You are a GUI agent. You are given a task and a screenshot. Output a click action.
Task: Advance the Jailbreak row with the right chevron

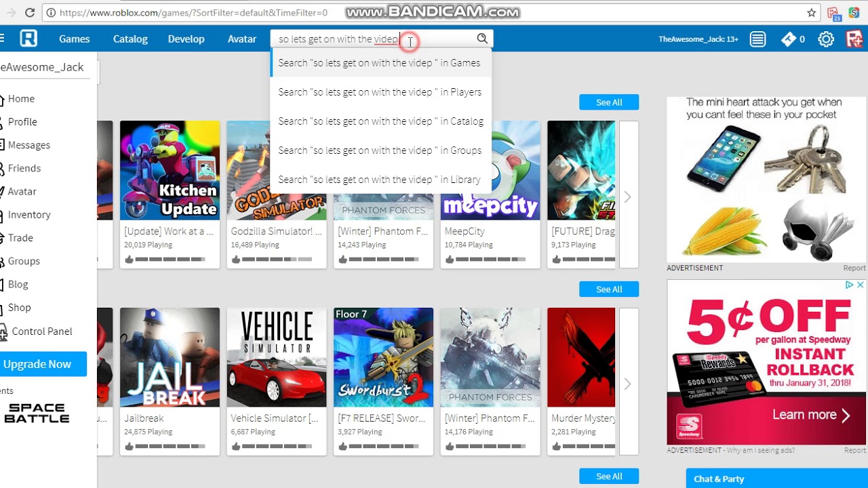628,384
